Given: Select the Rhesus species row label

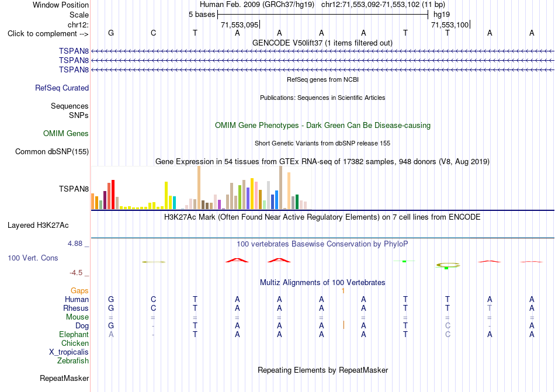Looking at the screenshot, I should (76, 308).
